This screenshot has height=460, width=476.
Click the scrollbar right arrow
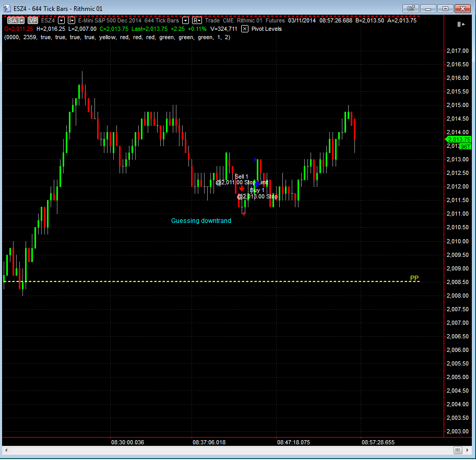coord(468,450)
